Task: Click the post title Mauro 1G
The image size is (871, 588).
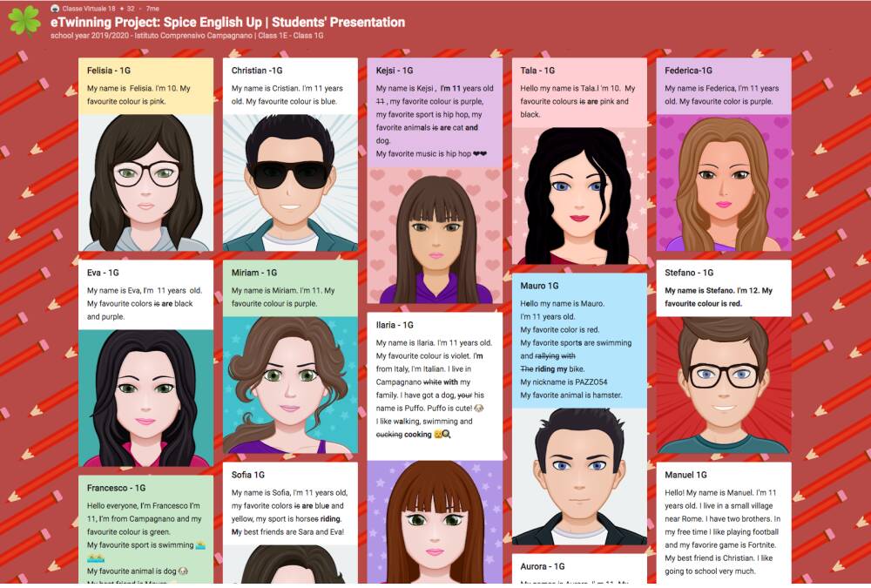Action: pyautogui.click(x=539, y=286)
